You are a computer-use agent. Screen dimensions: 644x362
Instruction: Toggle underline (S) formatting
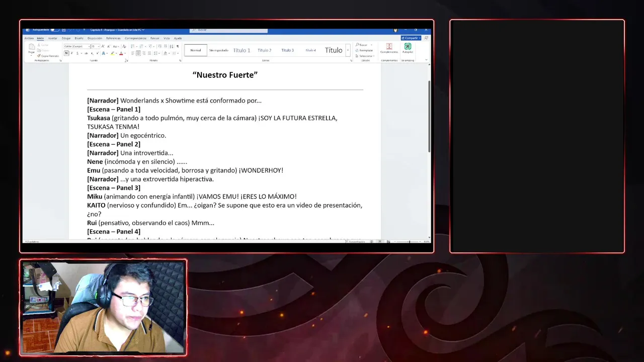click(77, 53)
